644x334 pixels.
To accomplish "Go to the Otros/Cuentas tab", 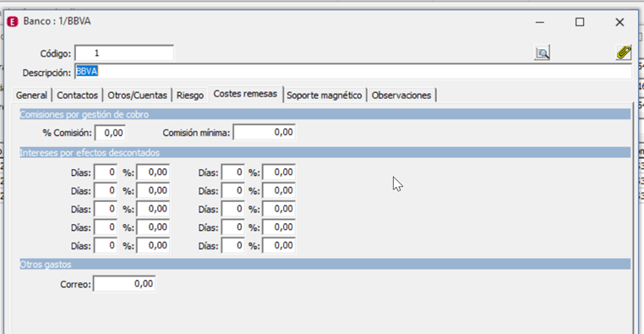I will click(137, 96).
